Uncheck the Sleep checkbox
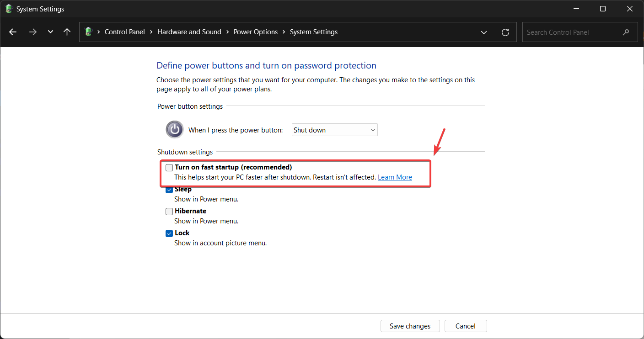The image size is (644, 339). coord(169,190)
